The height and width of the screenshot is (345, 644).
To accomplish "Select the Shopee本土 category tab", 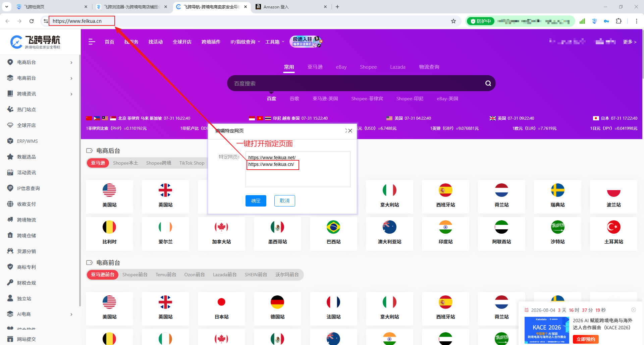I will click(x=125, y=163).
